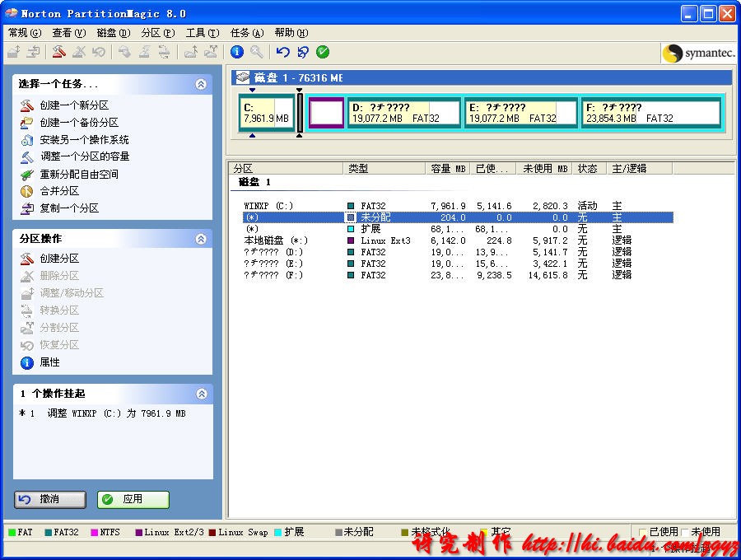Click the 撤消 button
Viewport: 741px width, 560px height.
pos(50,500)
